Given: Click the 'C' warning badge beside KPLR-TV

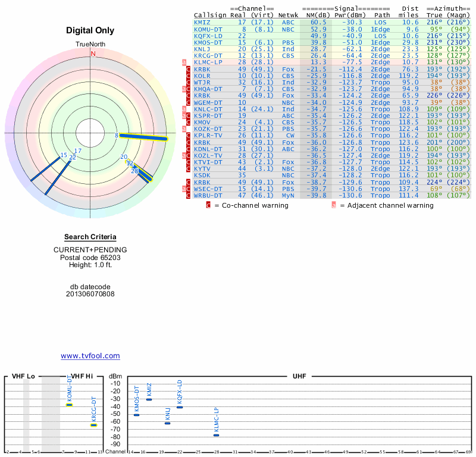Looking at the screenshot, I should coord(188,136).
